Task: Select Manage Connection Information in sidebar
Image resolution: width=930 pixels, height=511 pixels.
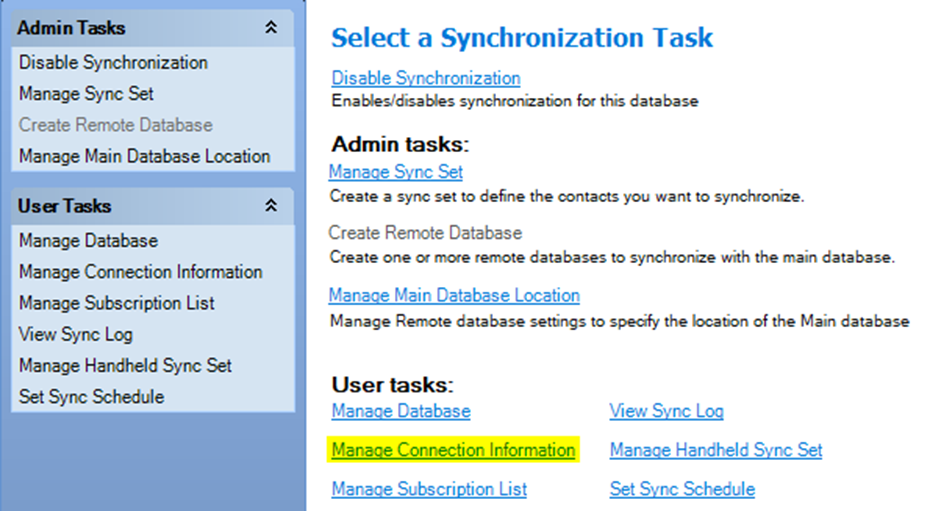Action: [x=141, y=272]
